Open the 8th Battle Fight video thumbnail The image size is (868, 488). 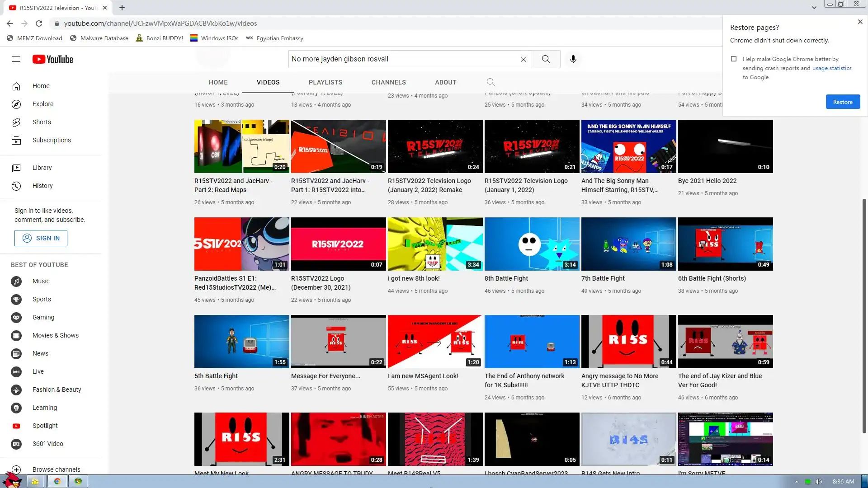click(532, 244)
